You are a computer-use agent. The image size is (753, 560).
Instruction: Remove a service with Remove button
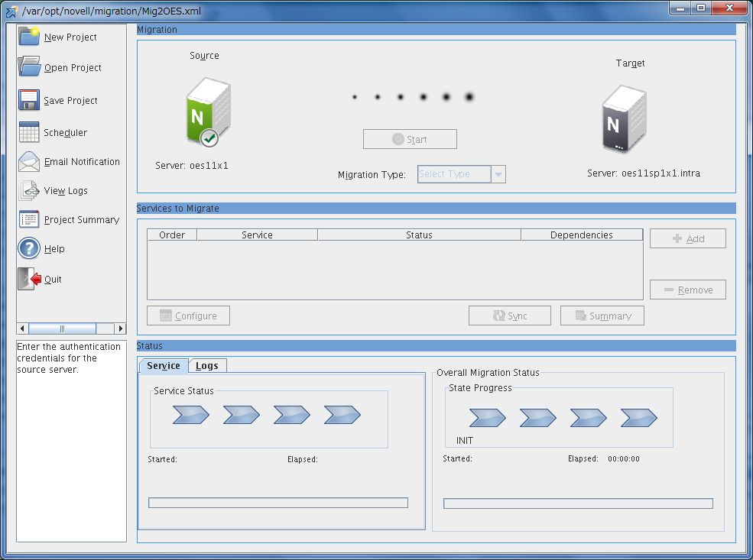[688, 290]
